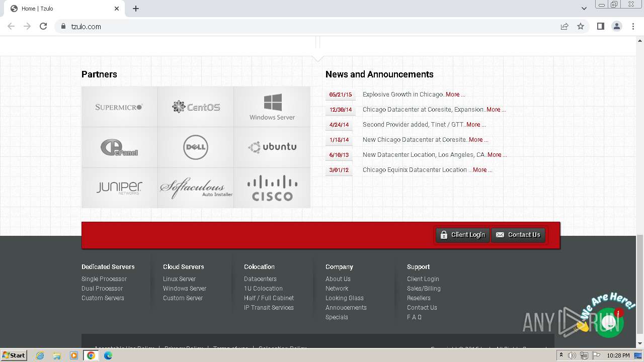This screenshot has height=362, width=644.
Task: Open More link for Los Angeles location
Action: point(497,155)
